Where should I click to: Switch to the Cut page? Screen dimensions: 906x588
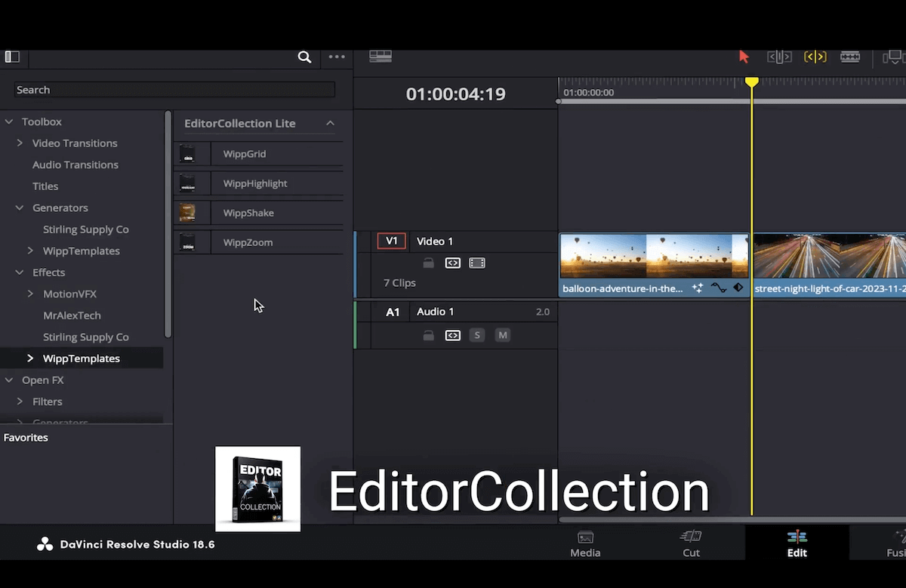(691, 544)
